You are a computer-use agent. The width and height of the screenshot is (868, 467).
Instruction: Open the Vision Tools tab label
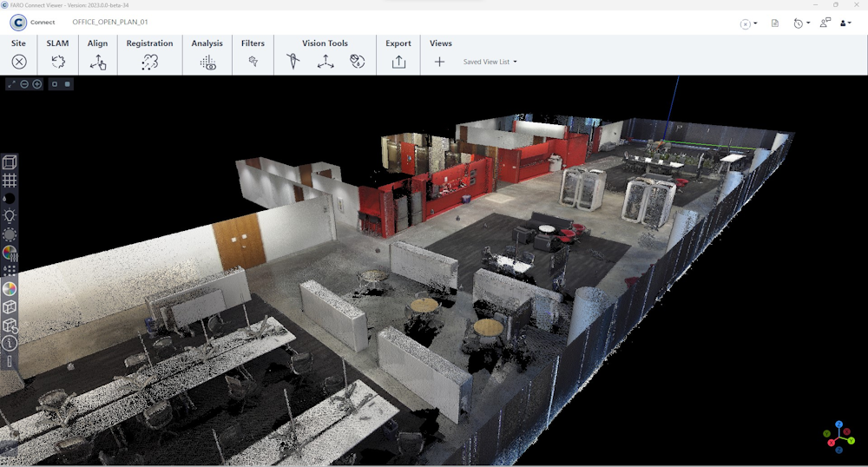coord(325,43)
